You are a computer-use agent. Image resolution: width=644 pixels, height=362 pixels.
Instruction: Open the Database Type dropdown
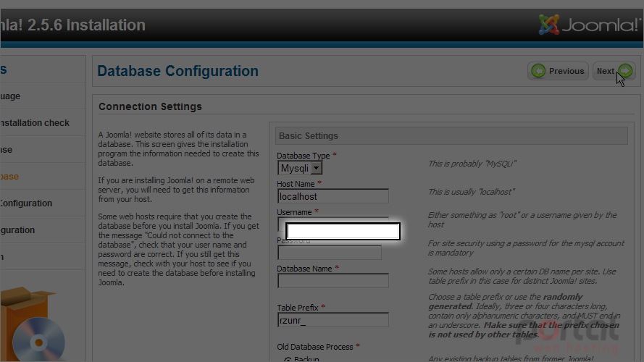(300, 168)
